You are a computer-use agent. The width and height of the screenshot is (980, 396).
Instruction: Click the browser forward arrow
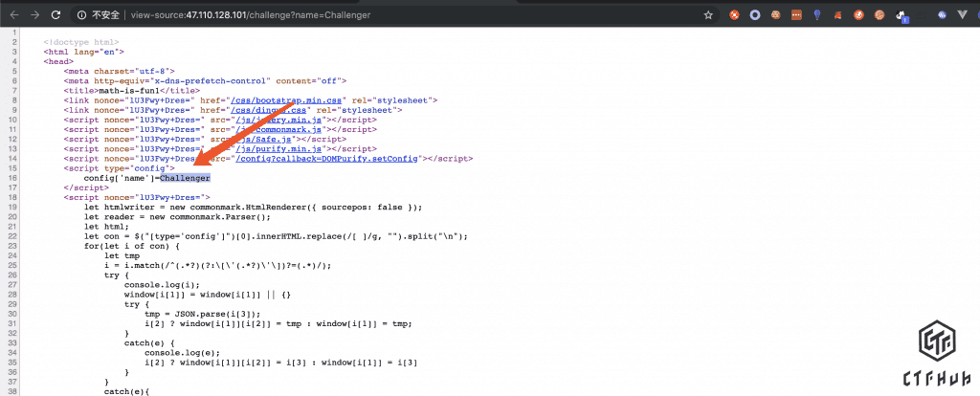point(34,15)
